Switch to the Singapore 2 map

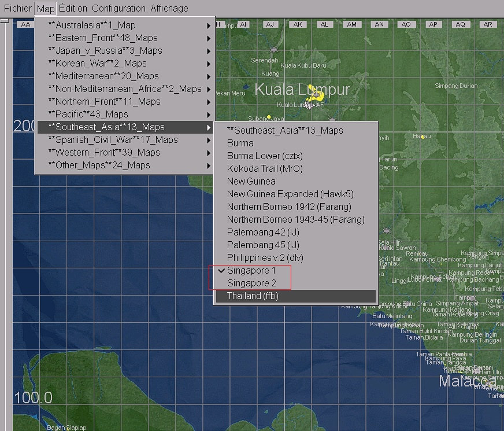coord(296,283)
